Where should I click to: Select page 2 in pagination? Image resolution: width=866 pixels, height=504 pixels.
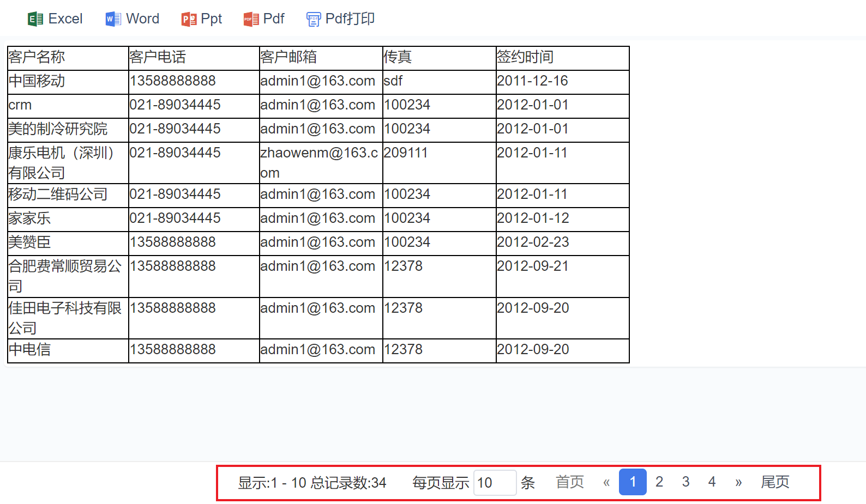659,482
